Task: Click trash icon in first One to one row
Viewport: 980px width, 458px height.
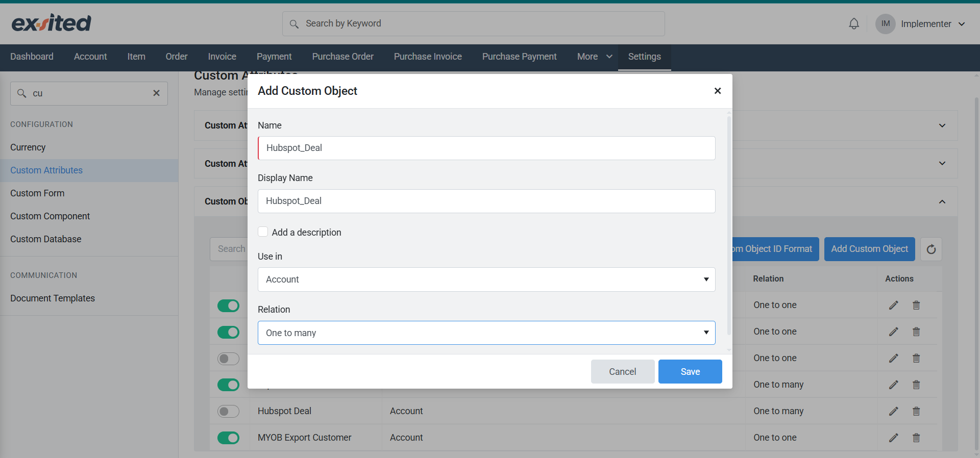Action: click(x=916, y=305)
